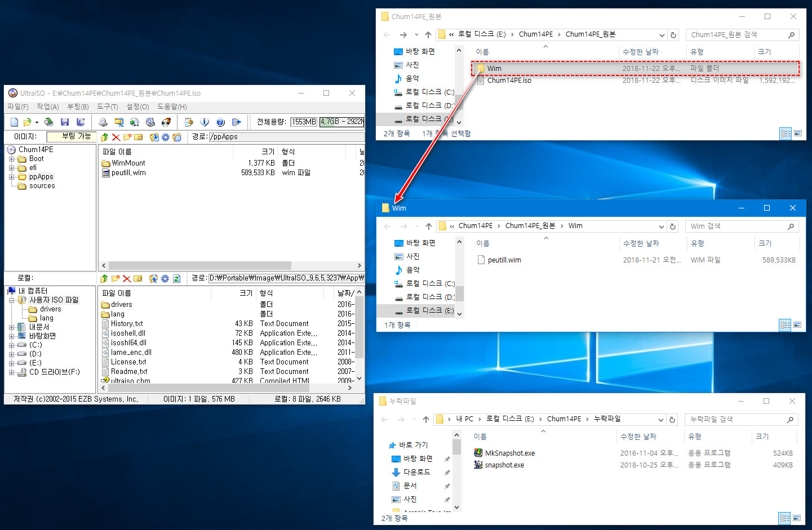The width and height of the screenshot is (812, 530).
Task: Expand the (C:) drive node
Action: coord(11,345)
